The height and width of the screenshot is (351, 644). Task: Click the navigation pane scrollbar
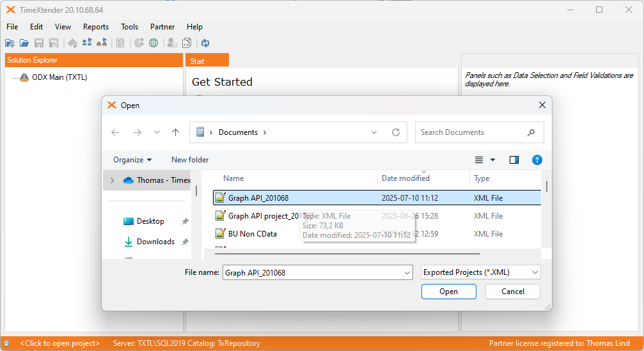[x=196, y=191]
